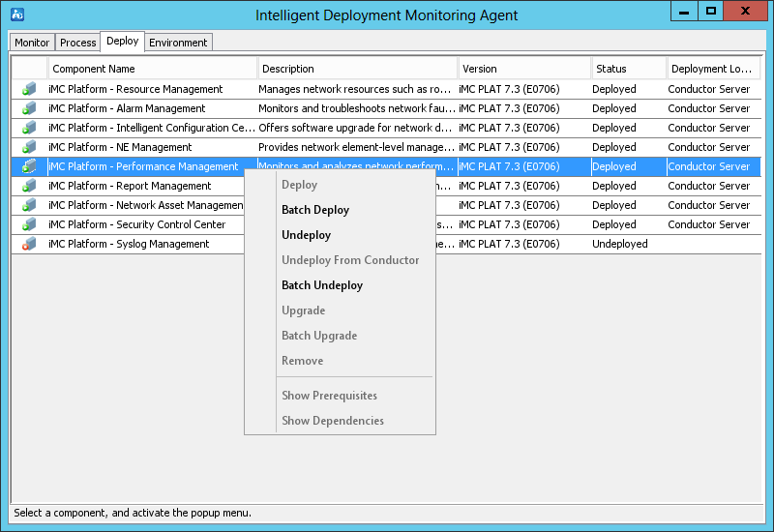Click Show Prerequisites menu entry
The height and width of the screenshot is (532, 774).
[x=329, y=396]
